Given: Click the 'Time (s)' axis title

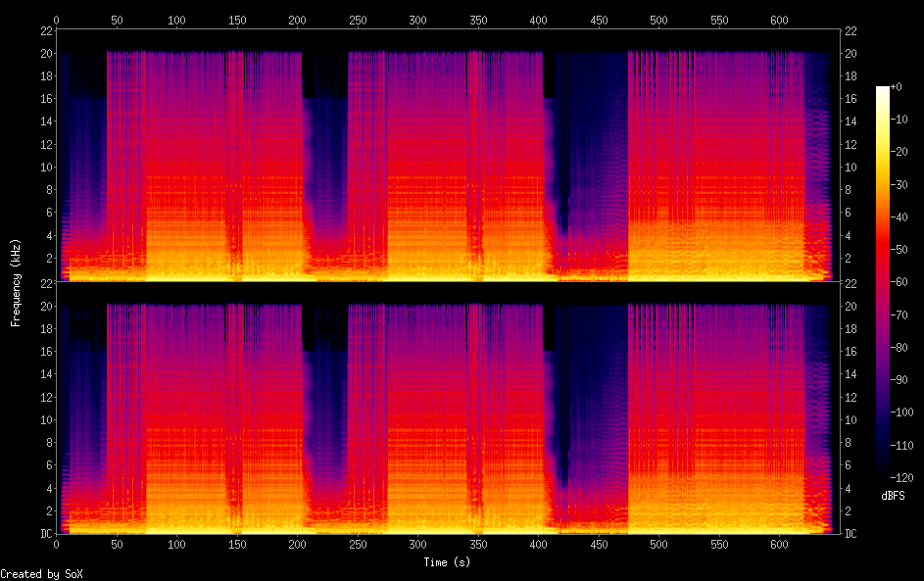Looking at the screenshot, I should click(x=447, y=562).
